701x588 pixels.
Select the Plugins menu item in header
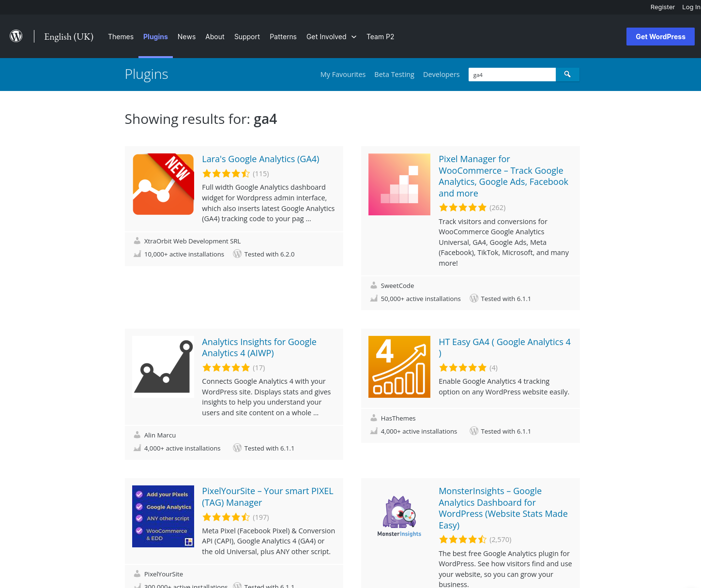[155, 37]
